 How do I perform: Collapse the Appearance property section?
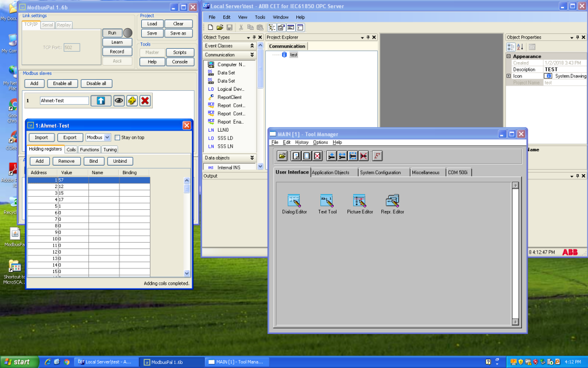pos(509,56)
